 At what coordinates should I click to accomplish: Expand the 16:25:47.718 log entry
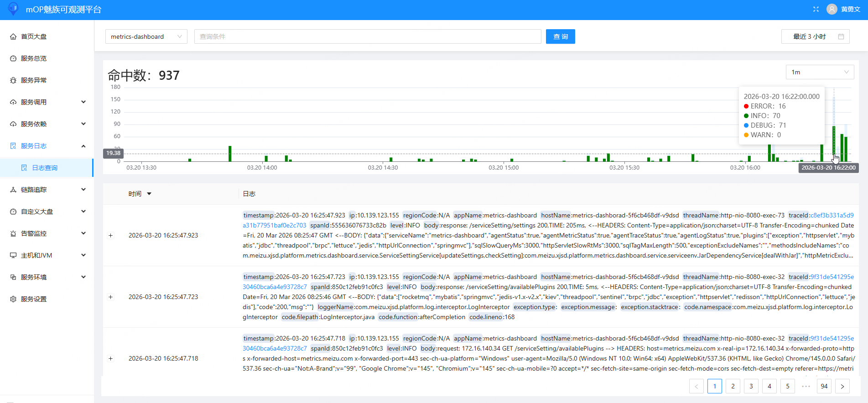[110, 359]
